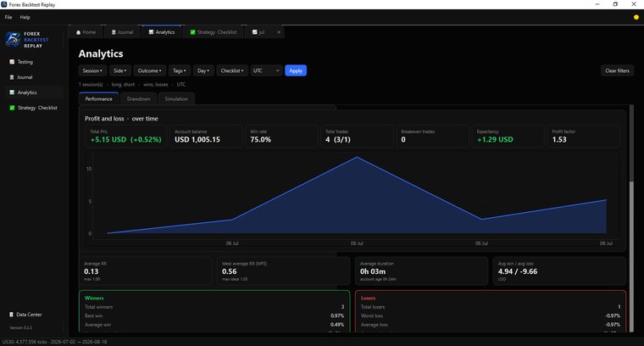Open Strategy Checklist from the sidebar
644x346 pixels.
point(33,108)
